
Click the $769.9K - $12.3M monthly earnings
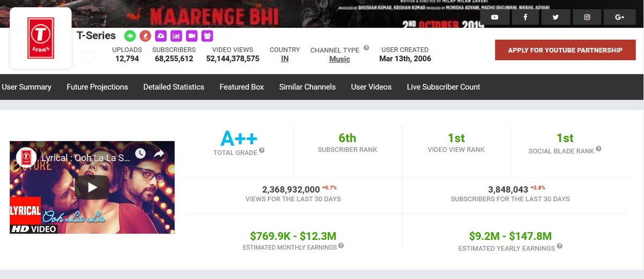[x=293, y=236]
